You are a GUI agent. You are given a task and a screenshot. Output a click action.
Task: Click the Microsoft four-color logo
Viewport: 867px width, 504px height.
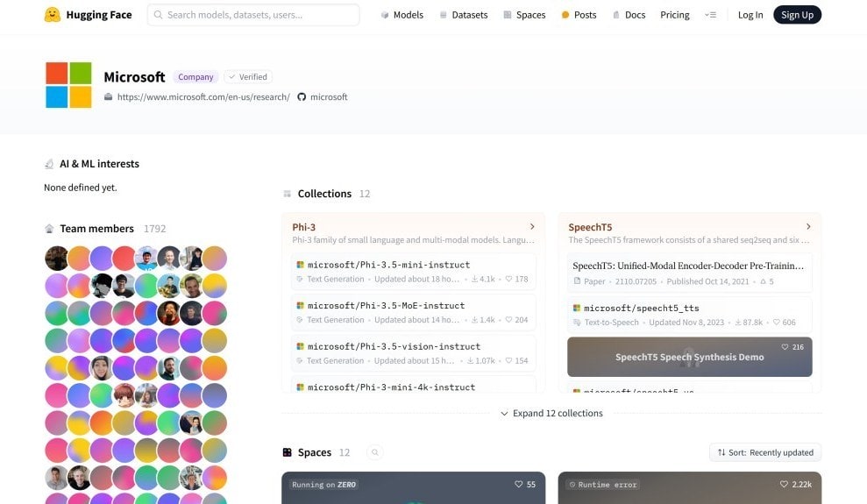(68, 84)
